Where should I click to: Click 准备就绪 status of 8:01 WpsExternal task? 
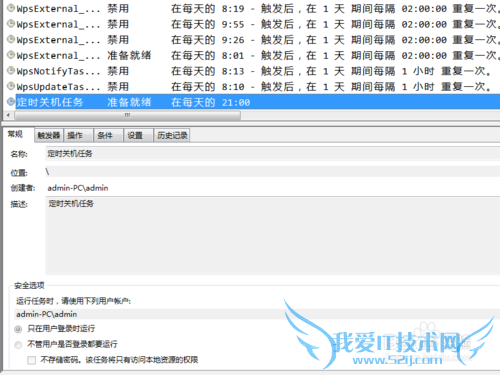(x=129, y=55)
